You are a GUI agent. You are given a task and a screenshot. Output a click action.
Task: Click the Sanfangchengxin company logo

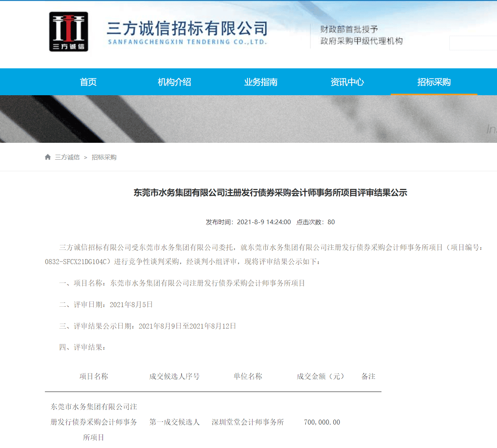pos(69,32)
